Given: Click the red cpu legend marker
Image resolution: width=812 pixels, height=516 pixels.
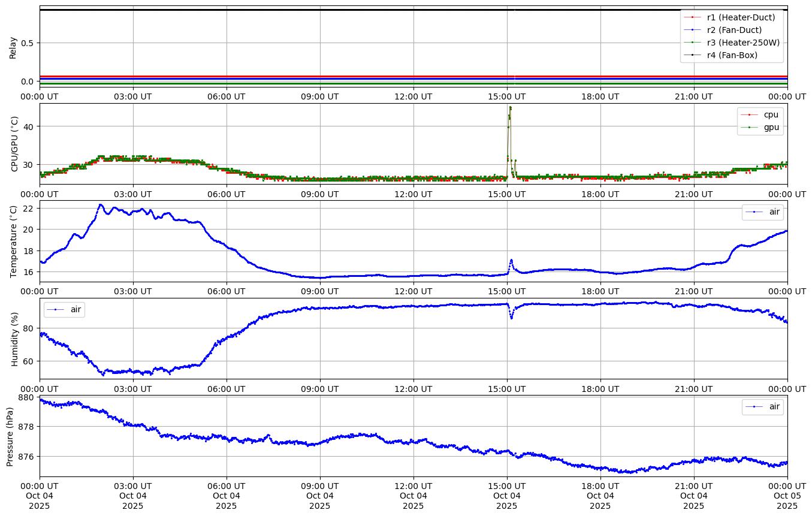Looking at the screenshot, I should tap(749, 114).
